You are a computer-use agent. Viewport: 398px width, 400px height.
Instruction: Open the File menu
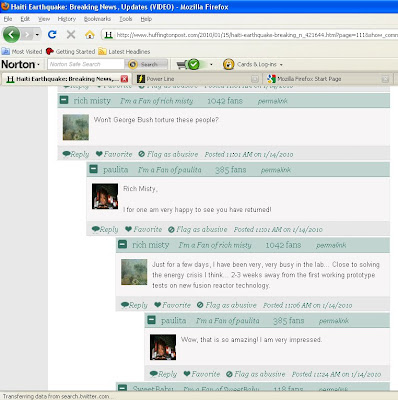click(x=8, y=19)
